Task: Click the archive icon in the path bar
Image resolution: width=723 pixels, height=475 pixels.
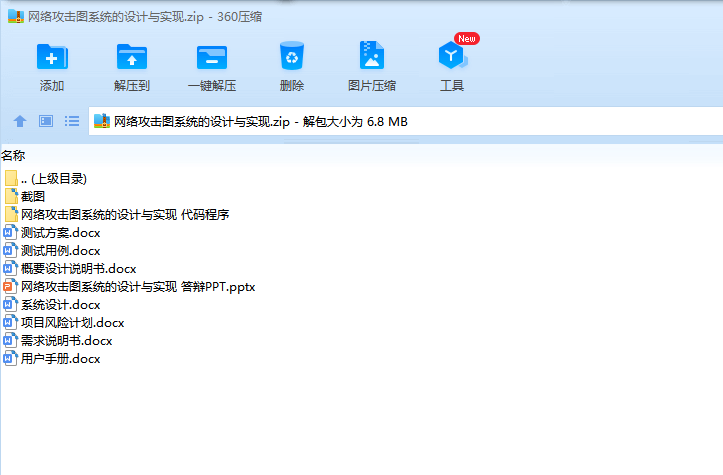Action: [102, 121]
